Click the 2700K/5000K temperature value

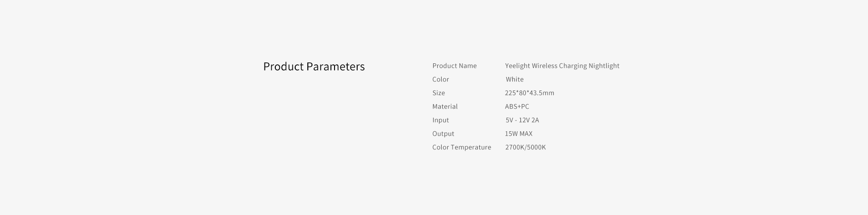tap(525, 147)
